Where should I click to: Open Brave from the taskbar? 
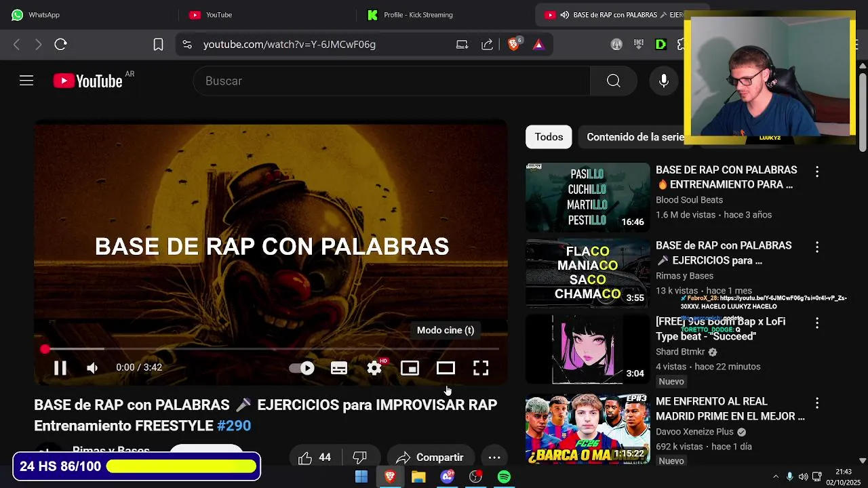(x=390, y=477)
